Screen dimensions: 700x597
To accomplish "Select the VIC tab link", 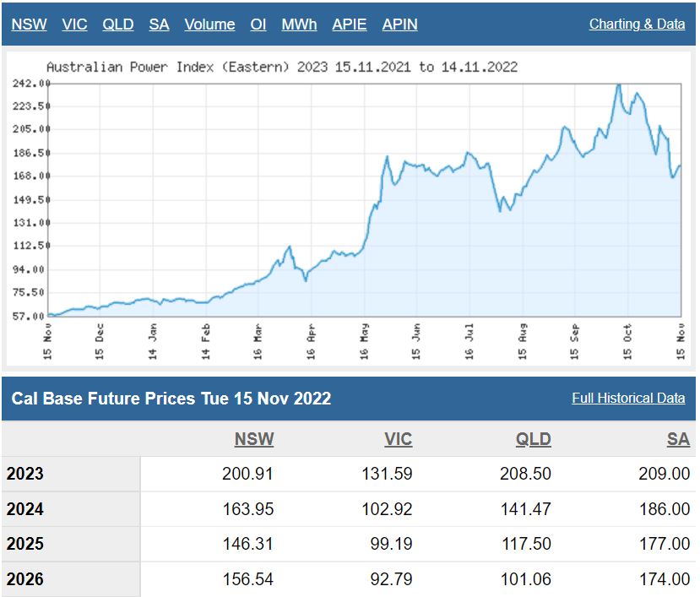I will (x=74, y=24).
